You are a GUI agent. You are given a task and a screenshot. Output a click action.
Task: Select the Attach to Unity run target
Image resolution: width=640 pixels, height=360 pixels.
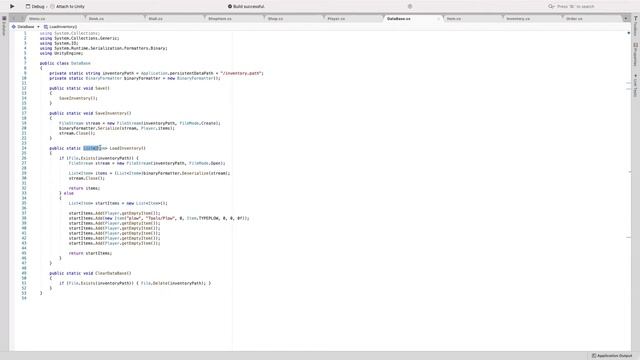point(68,7)
